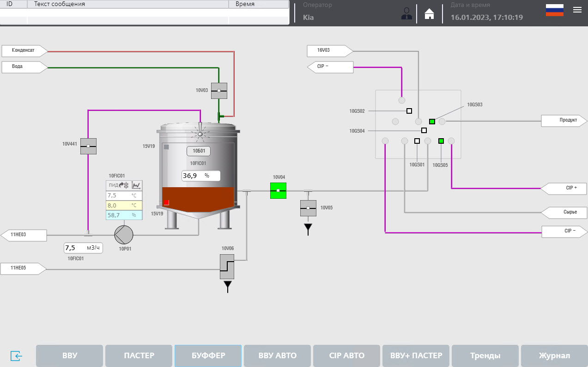588x367 pixels.
Task: Click valve 10V441 on the purple line
Action: coord(88,146)
